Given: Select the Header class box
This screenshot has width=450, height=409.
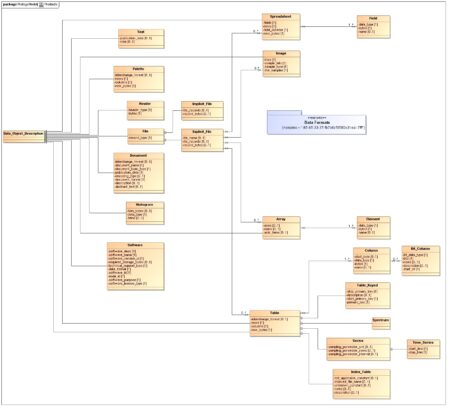Looking at the screenshot, I should 145,110.
